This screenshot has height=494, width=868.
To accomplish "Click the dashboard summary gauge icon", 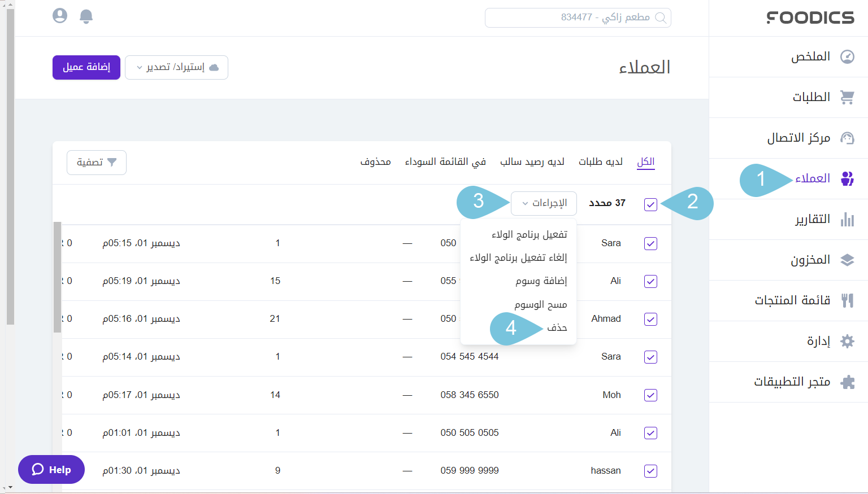I will tap(847, 56).
